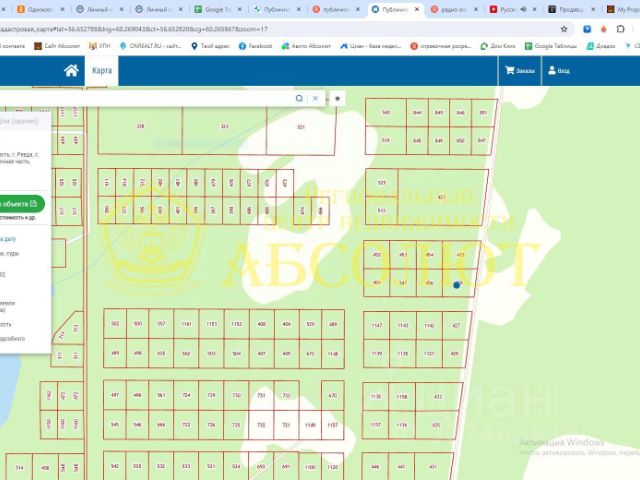The image size is (640, 480).
Task: Select parcel 1157 on the map
Action: pyautogui.click(x=333, y=425)
